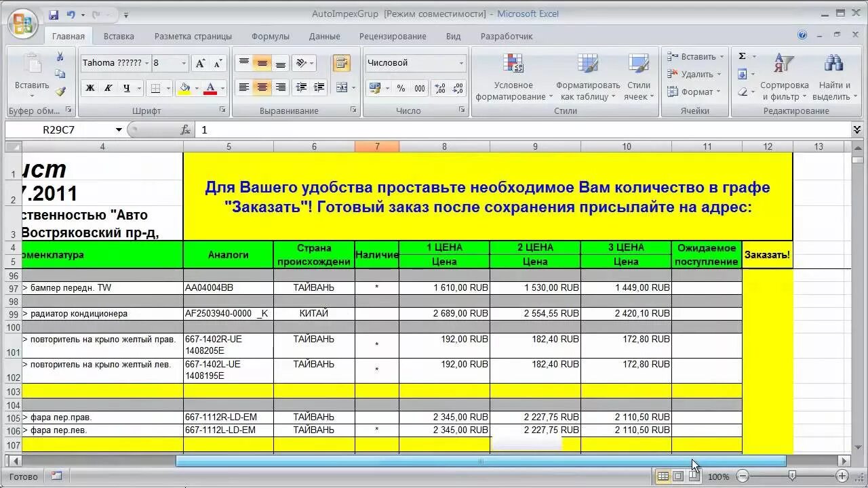Open the Числовой number format dropdown

point(461,63)
